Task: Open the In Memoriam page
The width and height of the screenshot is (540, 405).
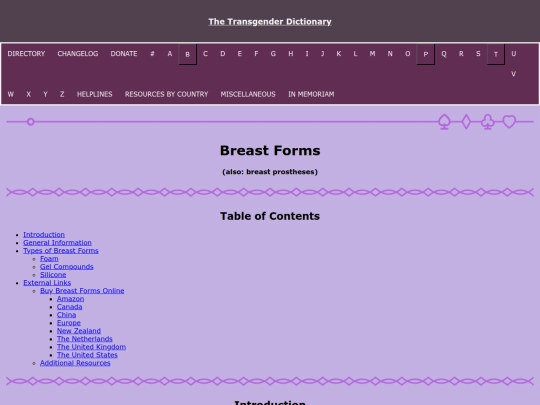Action: (x=311, y=94)
